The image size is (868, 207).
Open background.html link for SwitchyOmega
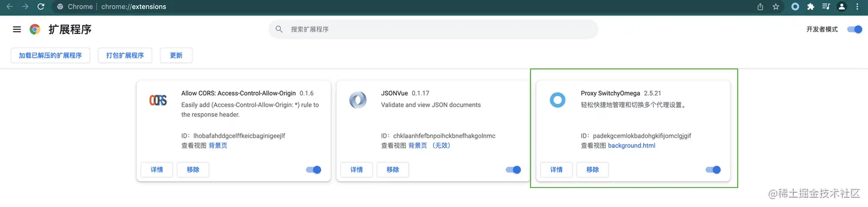pos(631,146)
